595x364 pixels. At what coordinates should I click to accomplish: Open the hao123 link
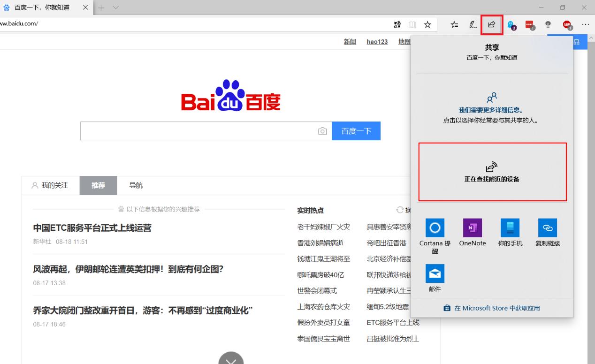click(377, 42)
